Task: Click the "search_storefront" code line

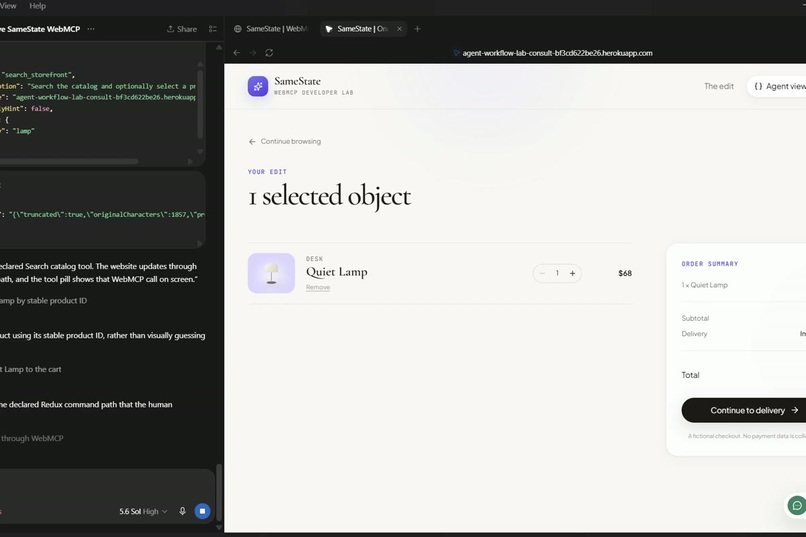Action: click(39, 75)
